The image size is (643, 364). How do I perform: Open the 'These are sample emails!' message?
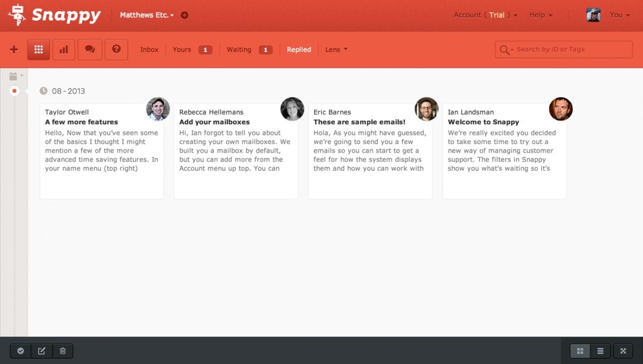click(370, 151)
